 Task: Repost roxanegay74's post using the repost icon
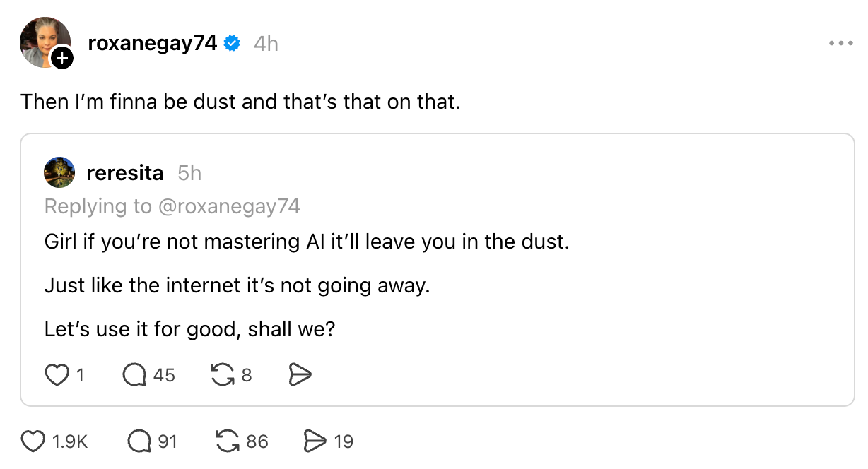[x=228, y=442]
